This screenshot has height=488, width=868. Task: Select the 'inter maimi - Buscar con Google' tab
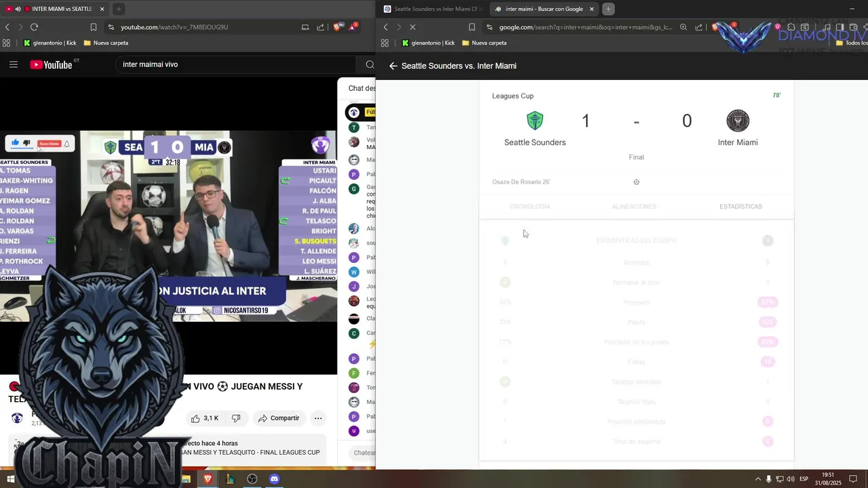544,9
